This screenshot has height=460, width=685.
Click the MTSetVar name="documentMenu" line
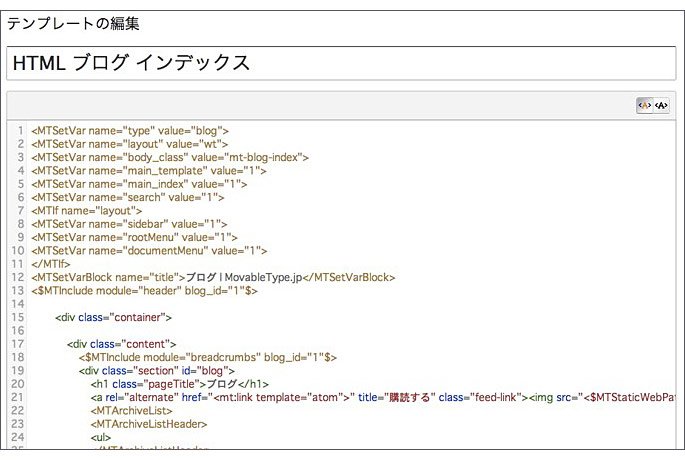pos(149,250)
